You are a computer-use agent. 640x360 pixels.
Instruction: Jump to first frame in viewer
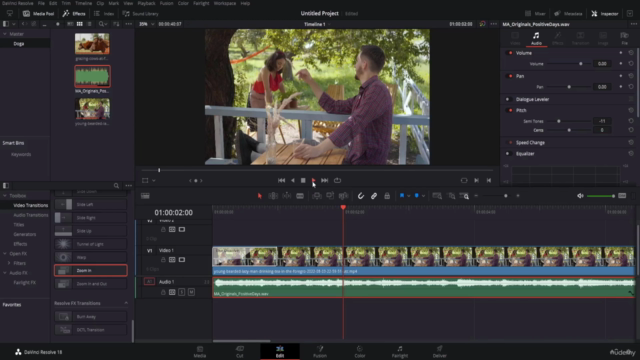click(281, 180)
